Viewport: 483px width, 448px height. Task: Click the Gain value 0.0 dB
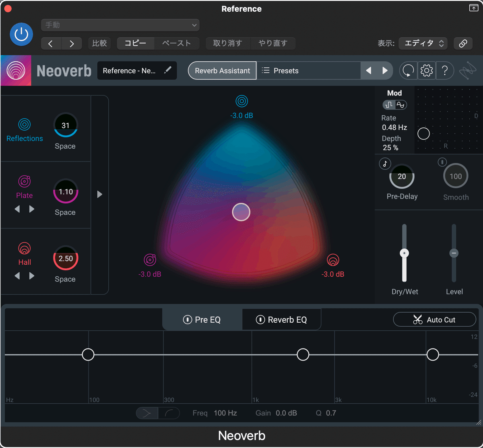286,413
